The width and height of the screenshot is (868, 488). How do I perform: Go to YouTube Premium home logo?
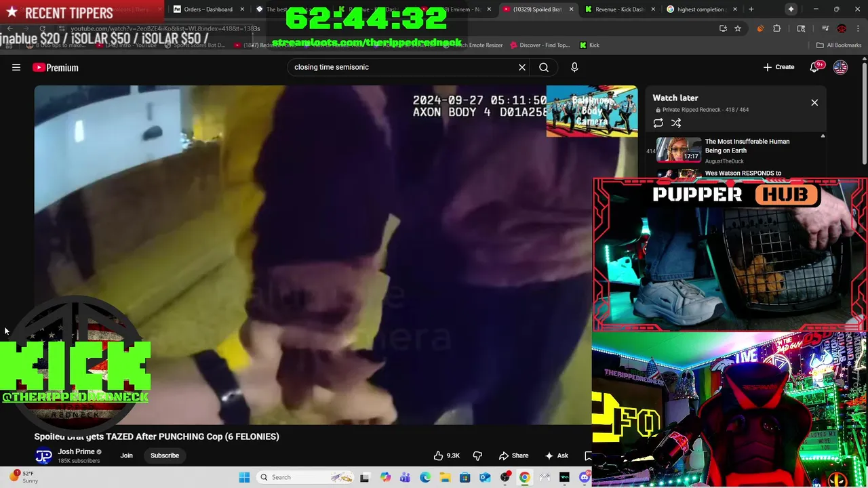(56, 67)
